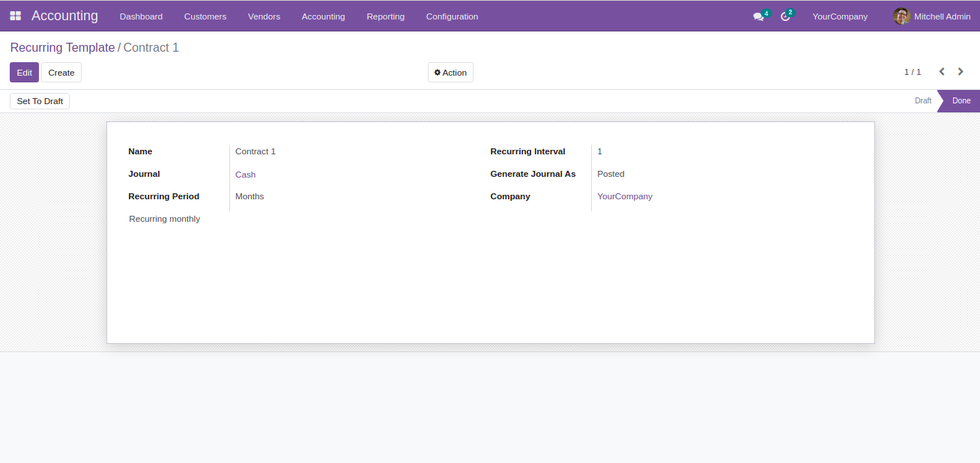Click the Edit button

coord(24,73)
